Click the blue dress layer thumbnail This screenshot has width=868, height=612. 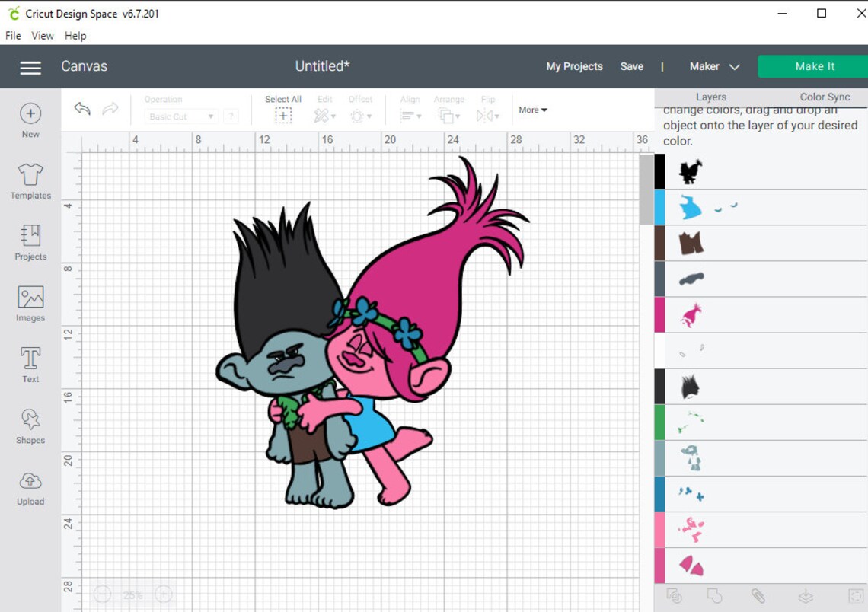(x=691, y=208)
